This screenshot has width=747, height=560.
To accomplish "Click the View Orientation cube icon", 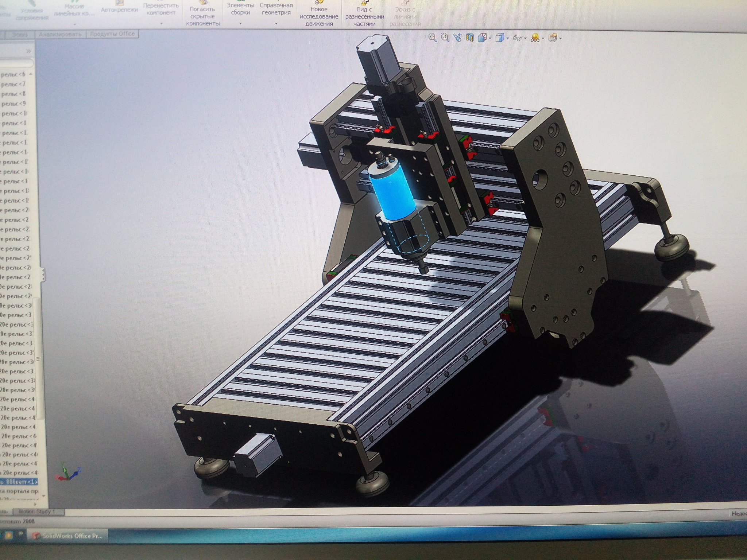I will click(x=482, y=38).
